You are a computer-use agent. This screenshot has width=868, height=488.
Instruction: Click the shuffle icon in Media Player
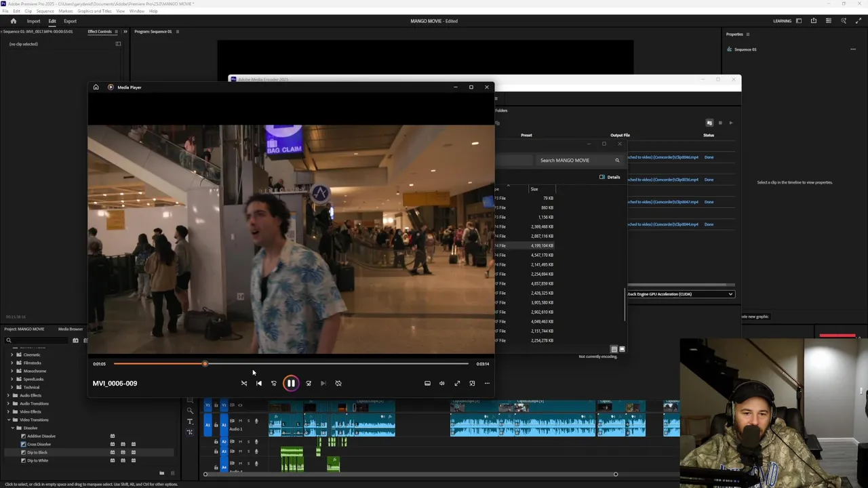pos(244,384)
